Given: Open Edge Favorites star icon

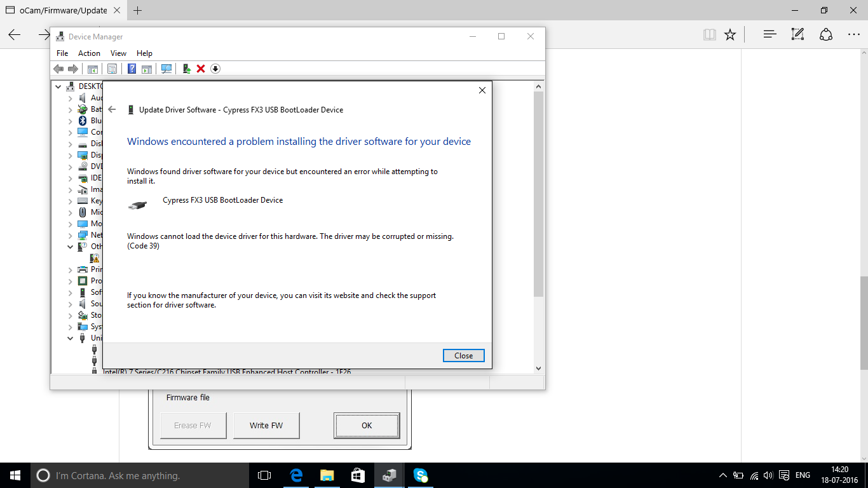Looking at the screenshot, I should click(730, 35).
